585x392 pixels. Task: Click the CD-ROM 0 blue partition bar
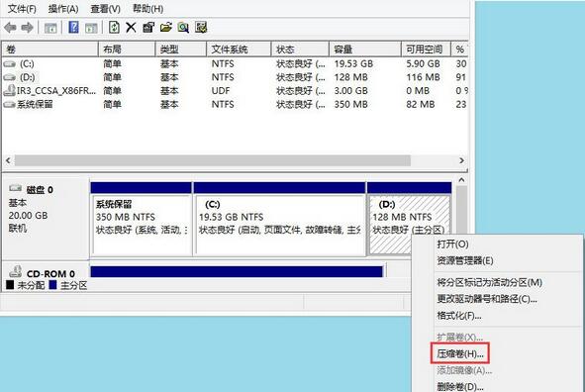(237, 271)
